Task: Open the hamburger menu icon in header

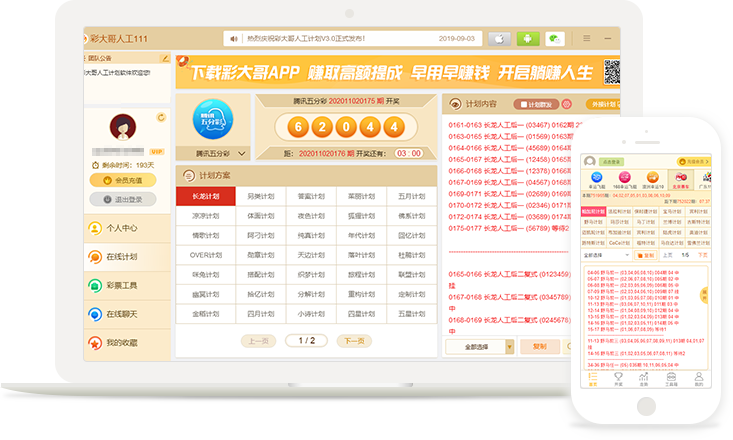Action: tap(586, 38)
